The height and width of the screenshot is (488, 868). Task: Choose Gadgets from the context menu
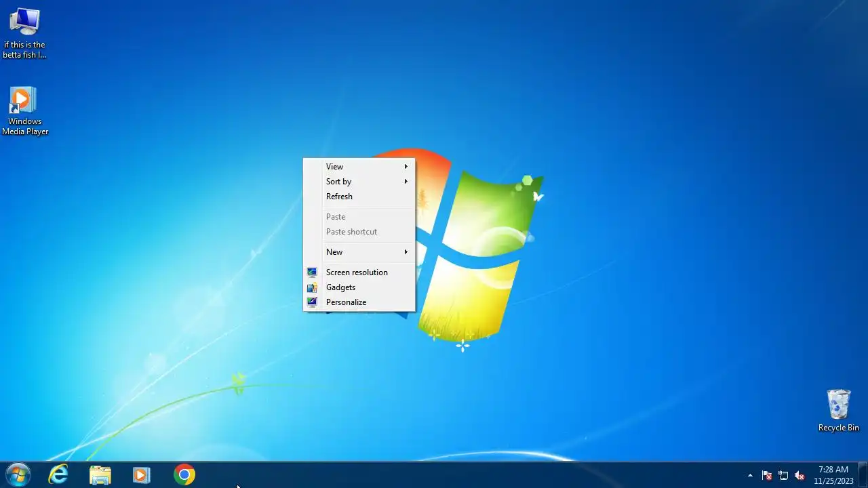coord(359,287)
